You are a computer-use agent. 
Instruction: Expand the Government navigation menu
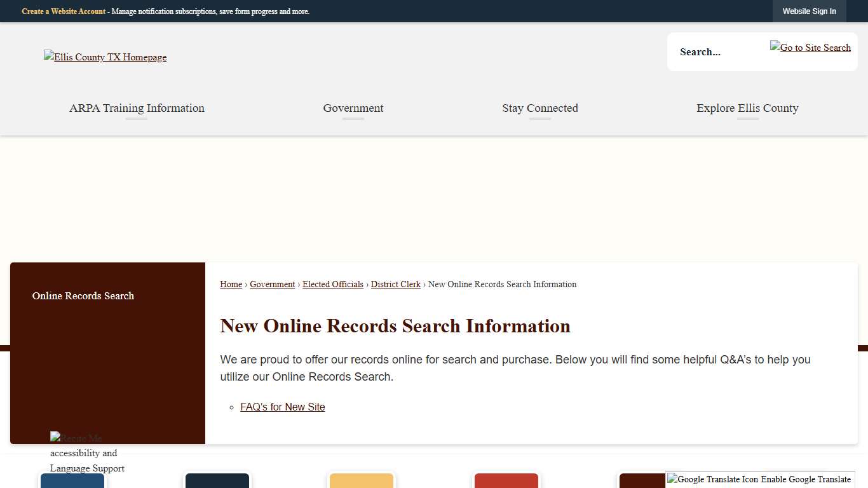pyautogui.click(x=353, y=108)
